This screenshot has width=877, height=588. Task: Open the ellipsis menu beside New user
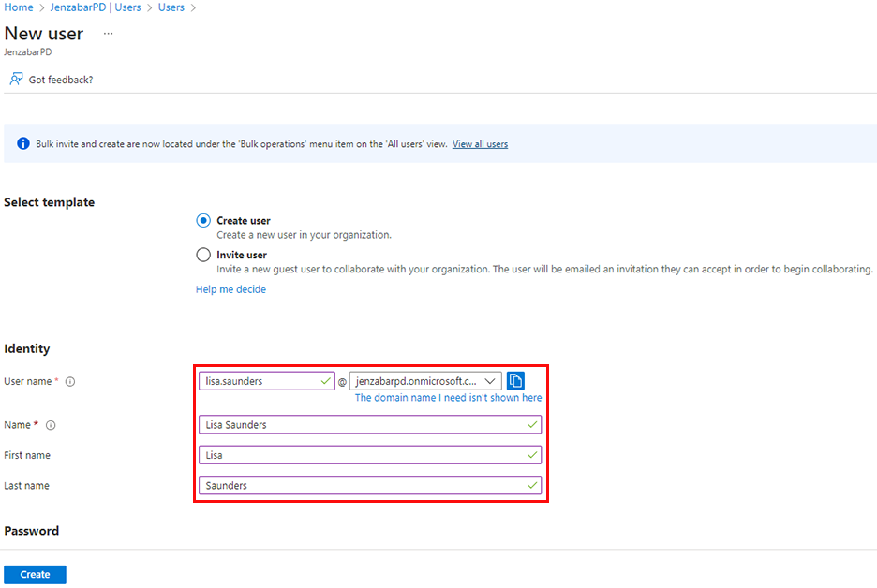(x=108, y=34)
